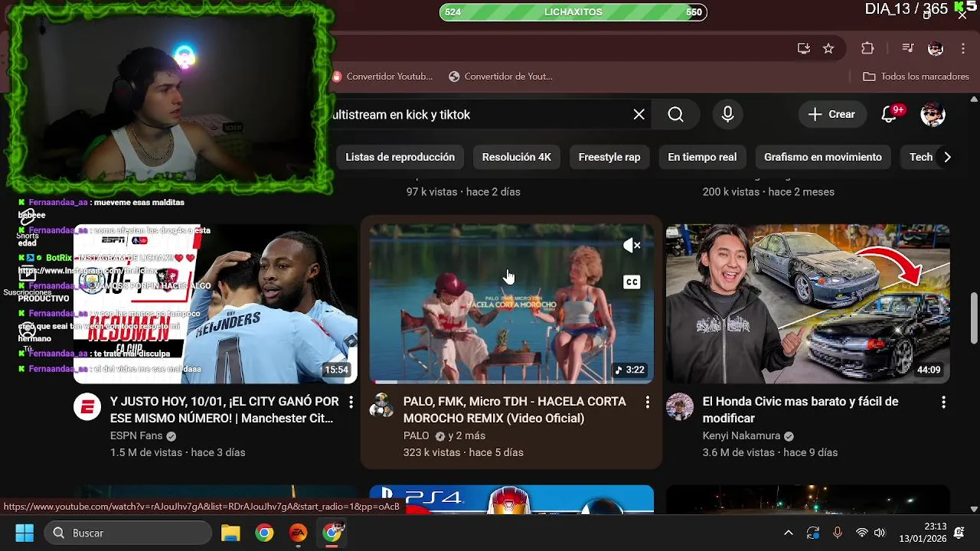980x551 pixels.
Task: Open Chrome media controls icon
Action: [x=908, y=48]
